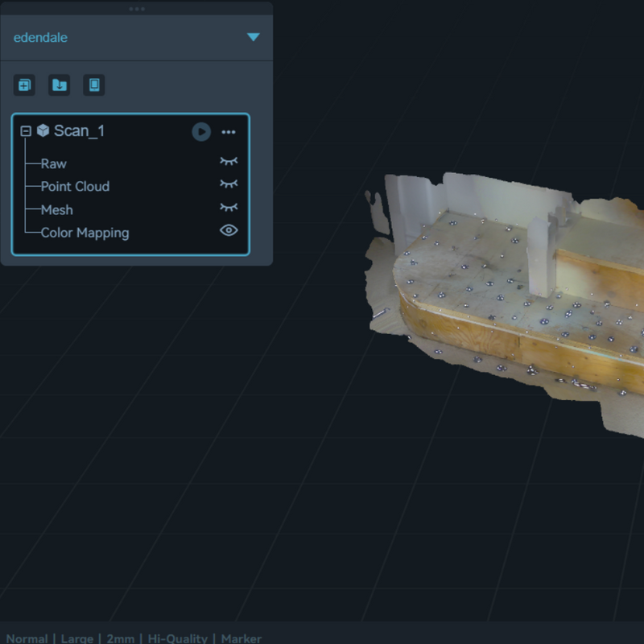Click the edendale project name
This screenshot has height=644, width=644.
41,37
